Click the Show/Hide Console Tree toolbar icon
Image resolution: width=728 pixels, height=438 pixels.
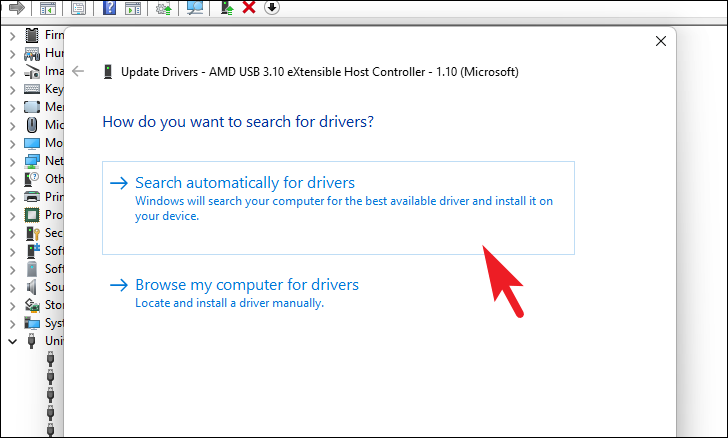pyautogui.click(x=48, y=8)
